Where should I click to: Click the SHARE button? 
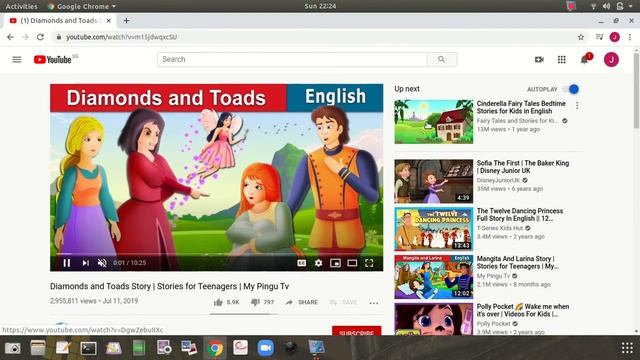[x=302, y=302]
